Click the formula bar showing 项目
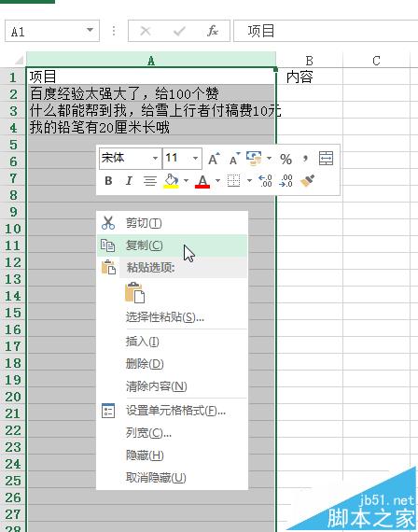This screenshot has width=418, height=532. coord(326,31)
